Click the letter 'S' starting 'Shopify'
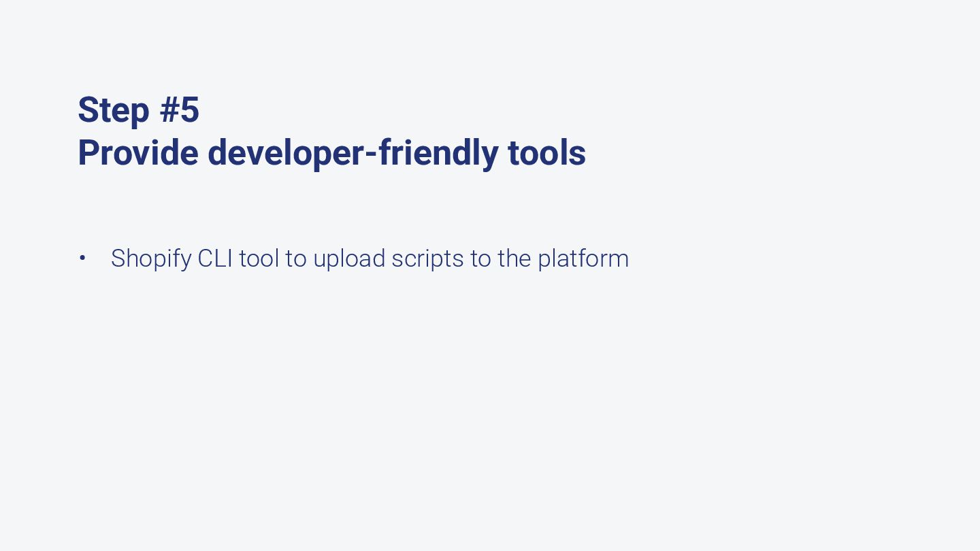This screenshot has width=980, height=551. (118, 258)
